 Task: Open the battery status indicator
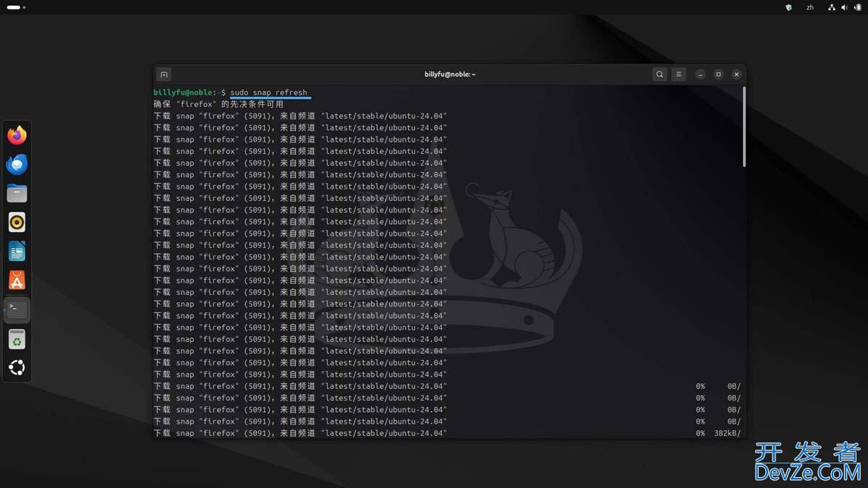coord(858,7)
